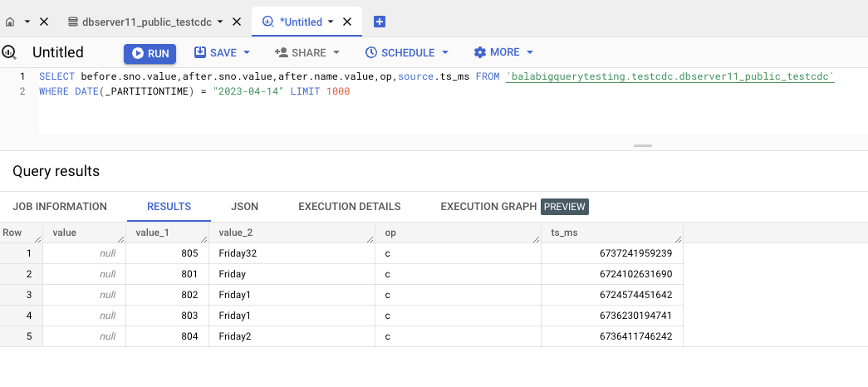This screenshot has width=868, height=387.
Task: Close the dbserver11_public_testcdc tab
Action: 237,22
